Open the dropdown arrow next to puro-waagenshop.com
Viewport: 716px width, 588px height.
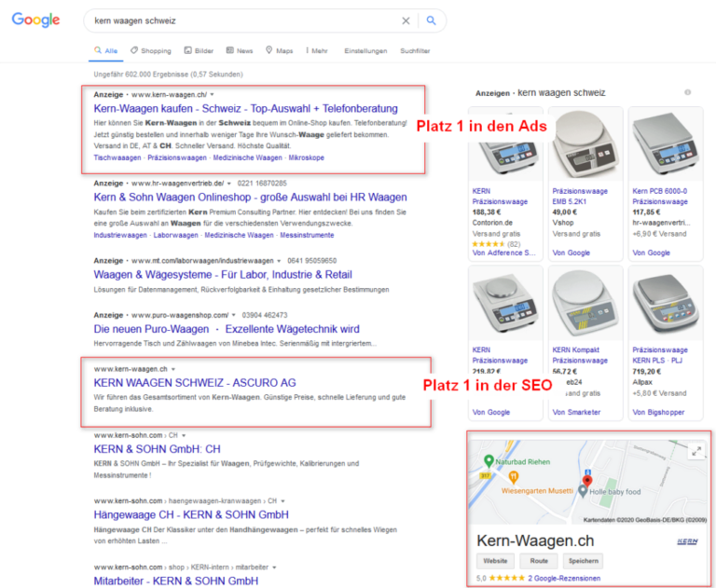point(234,315)
